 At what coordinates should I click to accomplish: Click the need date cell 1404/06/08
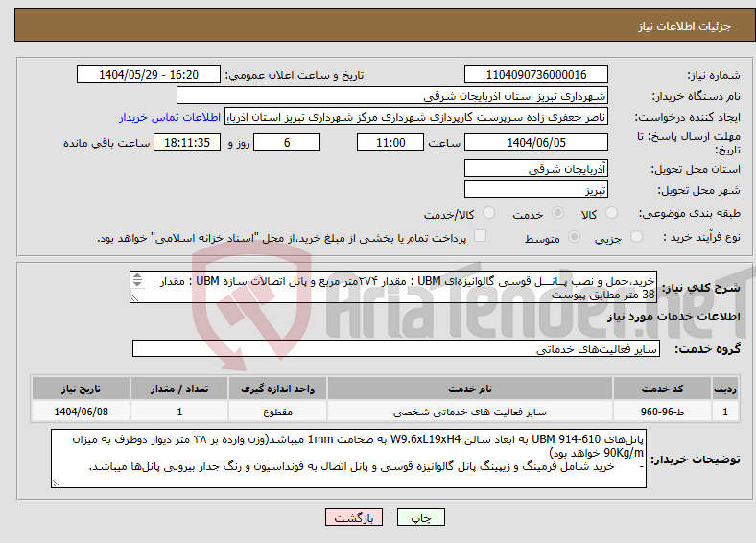(x=81, y=412)
